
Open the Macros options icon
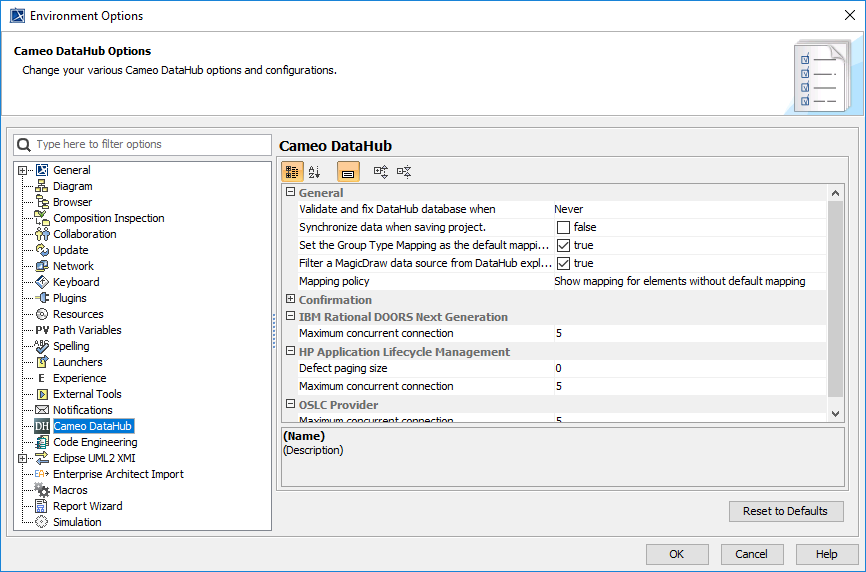pos(42,490)
